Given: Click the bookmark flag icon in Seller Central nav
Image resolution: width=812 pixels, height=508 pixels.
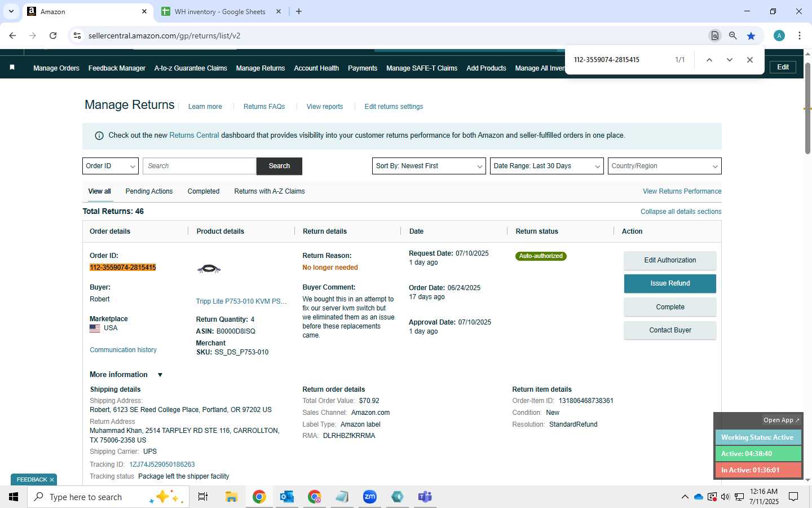Looking at the screenshot, I should (12, 68).
